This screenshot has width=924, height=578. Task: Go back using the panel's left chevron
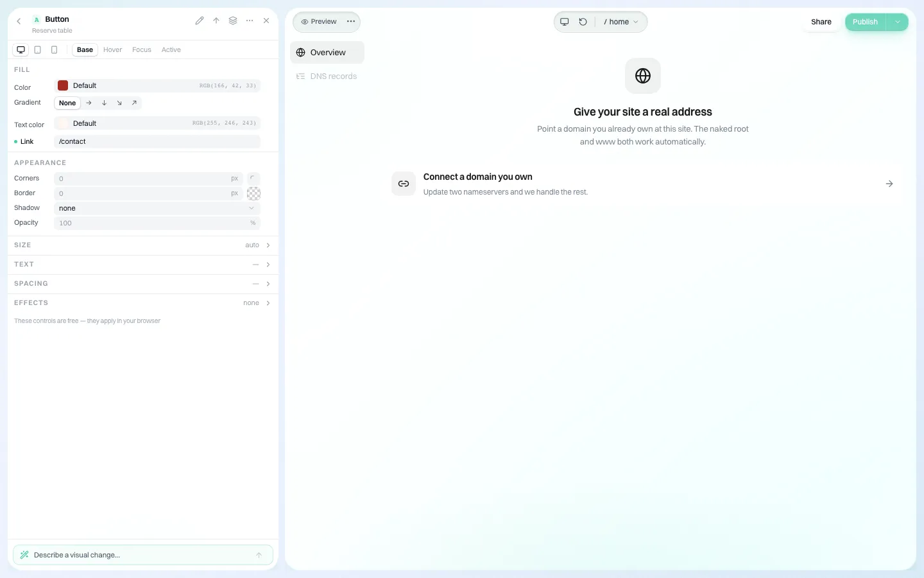19,21
